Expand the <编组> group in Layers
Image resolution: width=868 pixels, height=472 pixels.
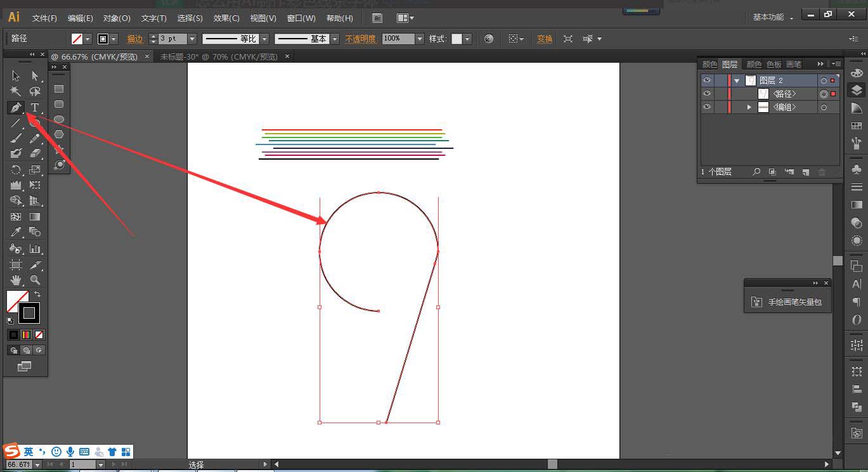(x=749, y=108)
